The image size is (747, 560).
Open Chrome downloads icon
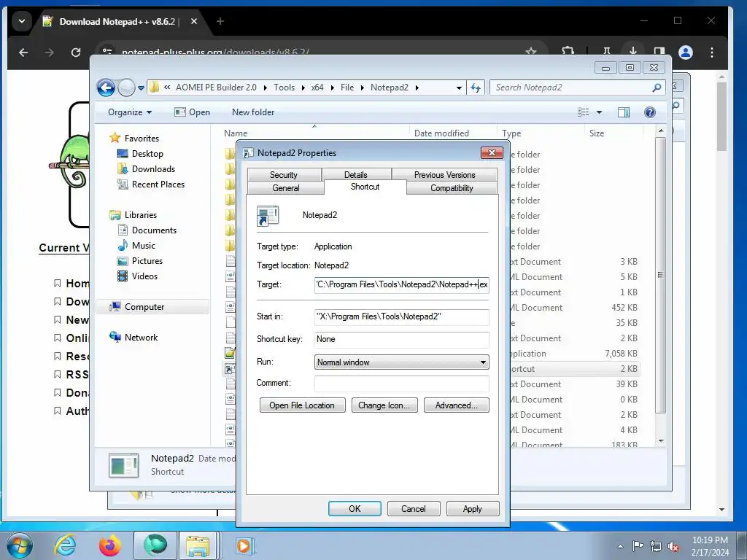click(633, 51)
